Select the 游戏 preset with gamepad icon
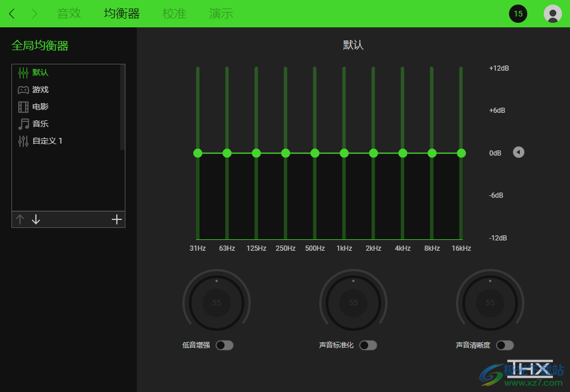 click(39, 89)
